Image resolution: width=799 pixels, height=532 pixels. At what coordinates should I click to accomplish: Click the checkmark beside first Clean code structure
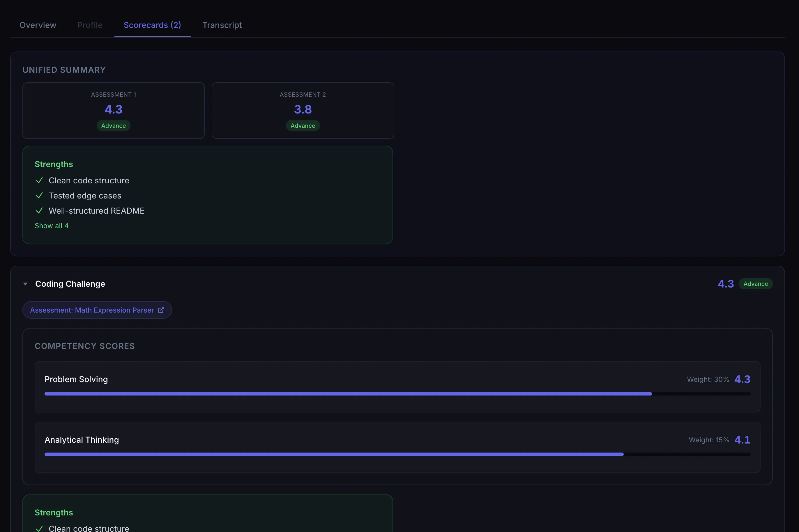[x=39, y=180]
